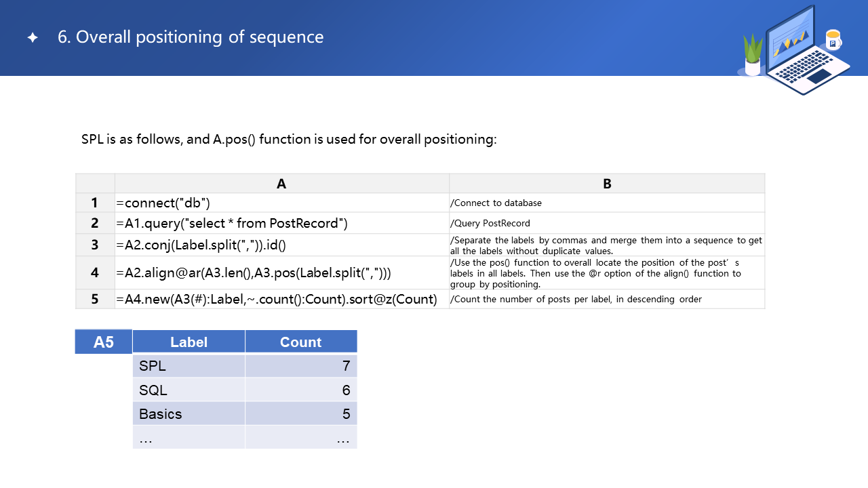The height and width of the screenshot is (488, 868).
Task: Click the A2.conj(Label.split) formula cell
Action: click(281, 245)
